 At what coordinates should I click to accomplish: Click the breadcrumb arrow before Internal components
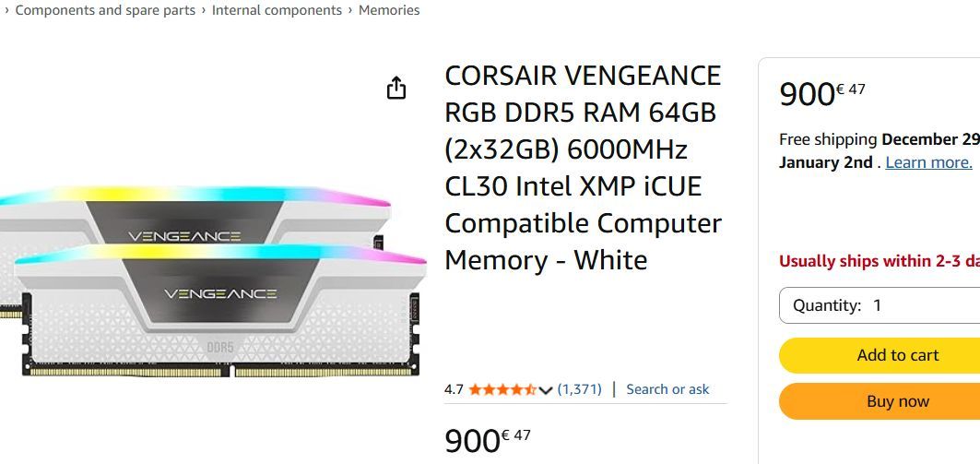click(204, 10)
